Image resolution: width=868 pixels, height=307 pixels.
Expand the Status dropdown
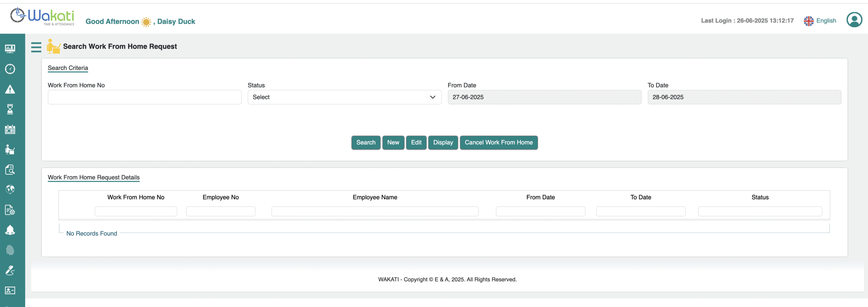click(344, 97)
